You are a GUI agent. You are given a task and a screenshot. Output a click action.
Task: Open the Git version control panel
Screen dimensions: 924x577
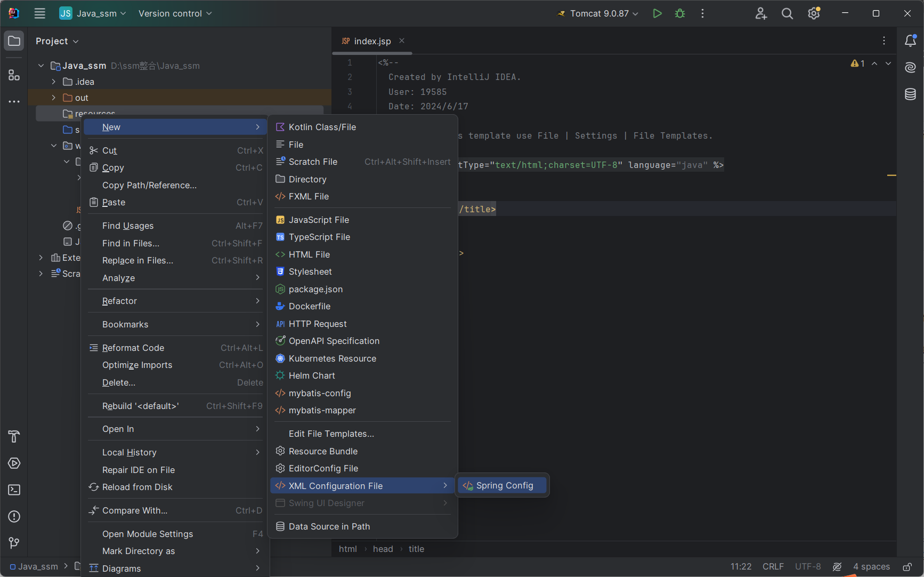14,543
